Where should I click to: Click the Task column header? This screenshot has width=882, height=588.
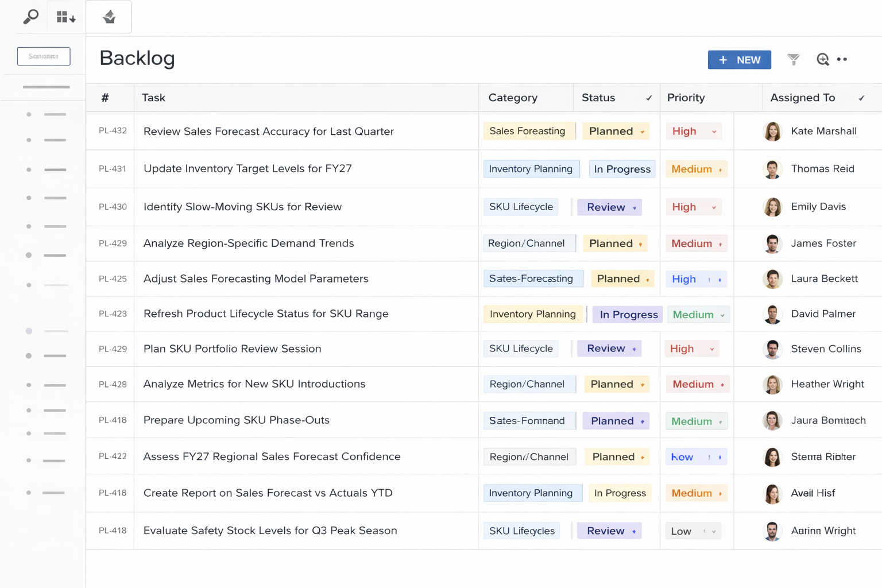pyautogui.click(x=153, y=98)
